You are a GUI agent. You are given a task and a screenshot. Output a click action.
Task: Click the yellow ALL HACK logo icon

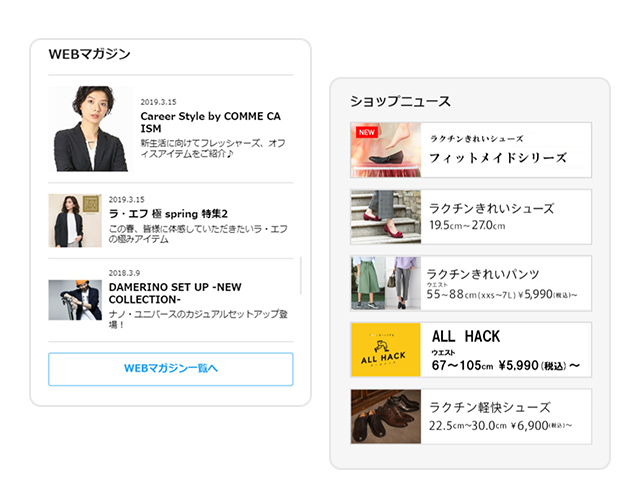click(x=385, y=350)
